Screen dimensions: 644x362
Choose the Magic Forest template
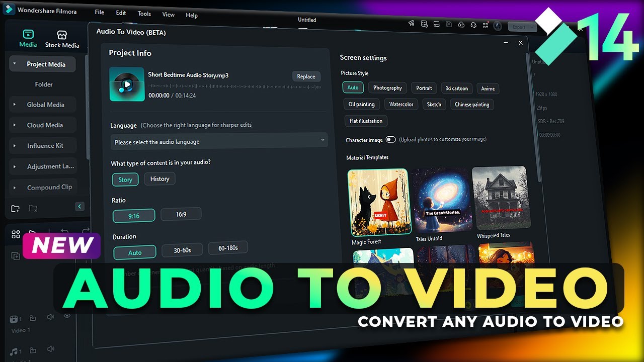tap(379, 203)
